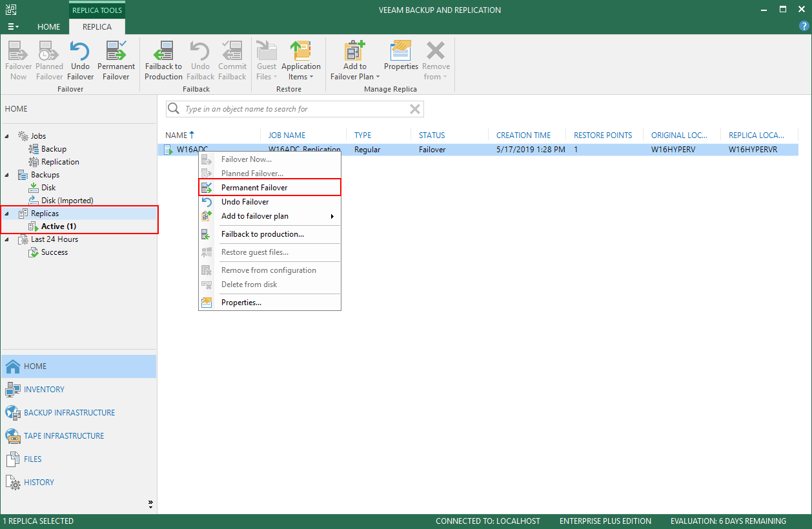Collapse the Backups tree node

[x=8, y=175]
